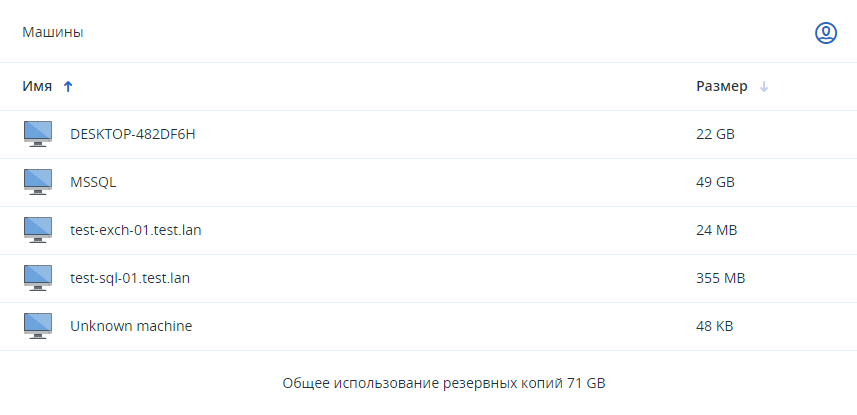
Task: Click the MSSQL machine monitor icon
Action: point(38,182)
